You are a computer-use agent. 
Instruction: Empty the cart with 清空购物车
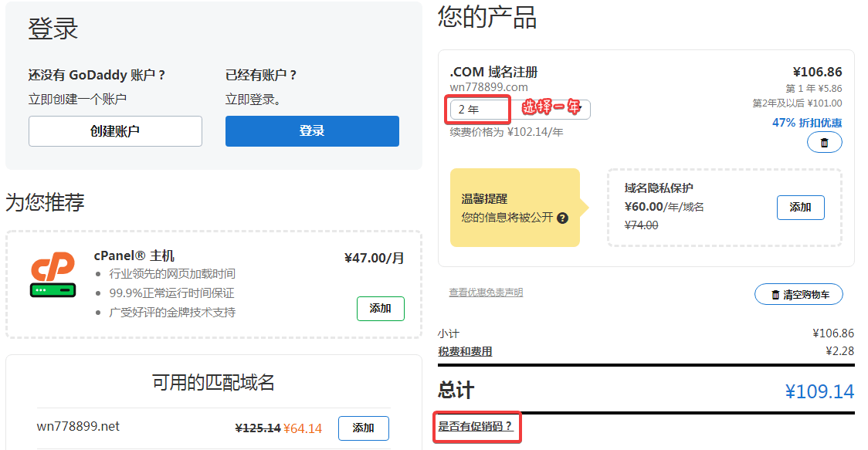pos(798,294)
